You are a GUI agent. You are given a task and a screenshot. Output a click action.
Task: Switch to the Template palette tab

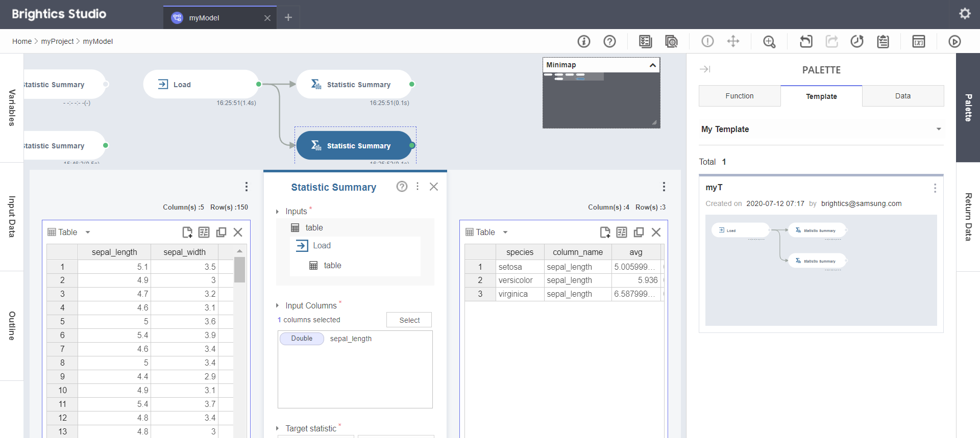[821, 96]
